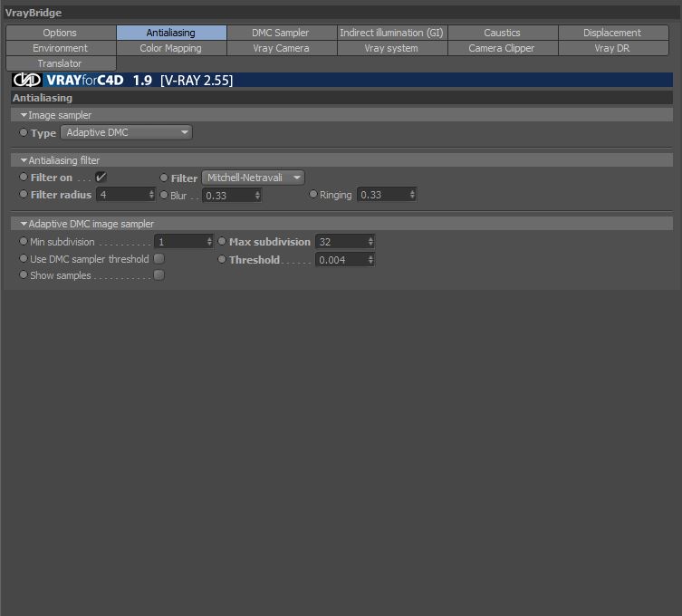Screen dimensions: 682x616
Task: Click the Filter radius stepper arrows
Action: tap(151, 195)
